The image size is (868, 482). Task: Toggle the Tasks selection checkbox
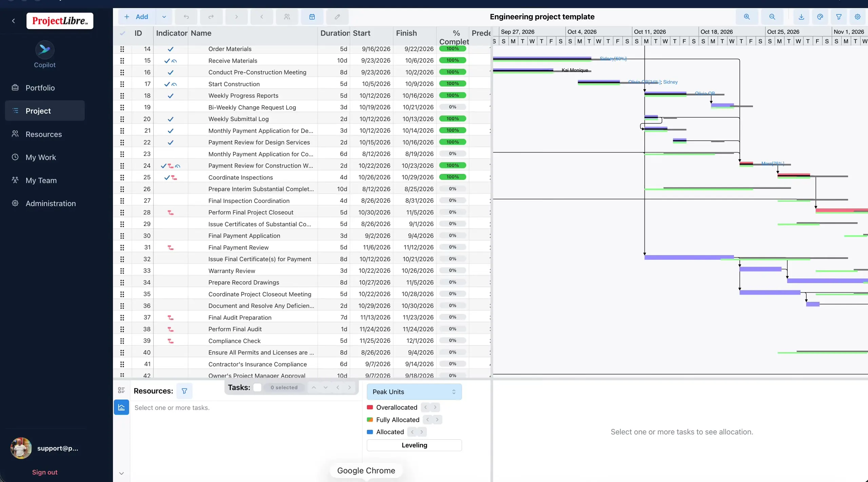click(x=257, y=387)
